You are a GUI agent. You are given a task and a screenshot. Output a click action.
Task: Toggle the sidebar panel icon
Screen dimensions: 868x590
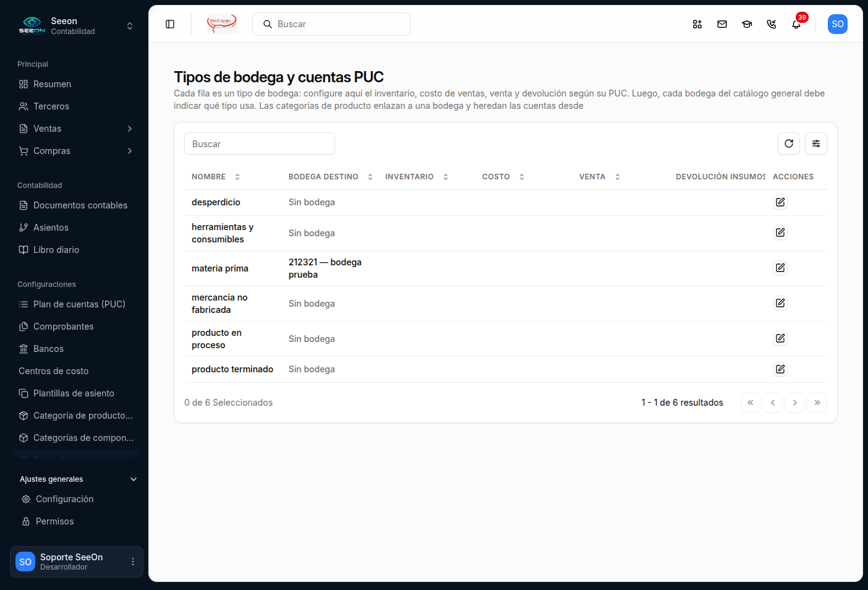click(170, 24)
